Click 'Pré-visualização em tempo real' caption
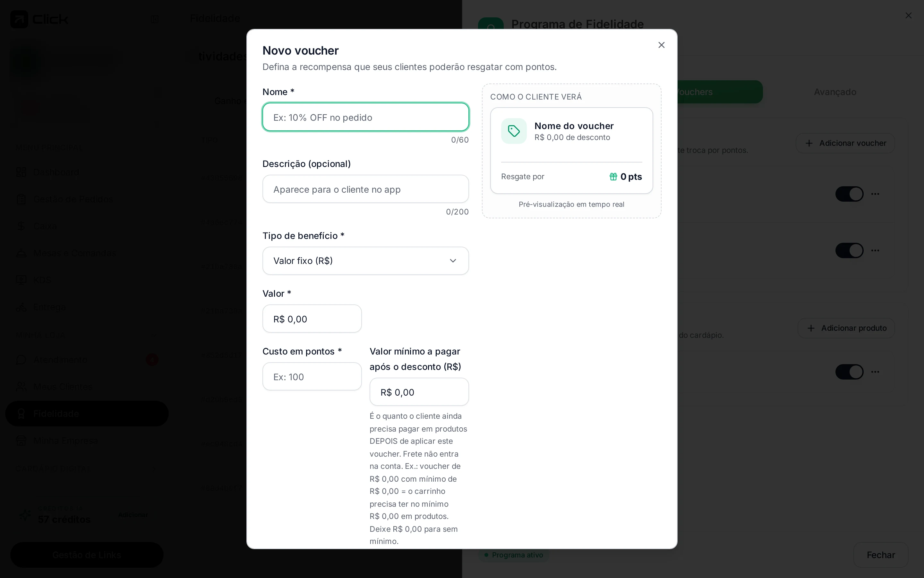This screenshot has width=924, height=578. pyautogui.click(x=571, y=205)
